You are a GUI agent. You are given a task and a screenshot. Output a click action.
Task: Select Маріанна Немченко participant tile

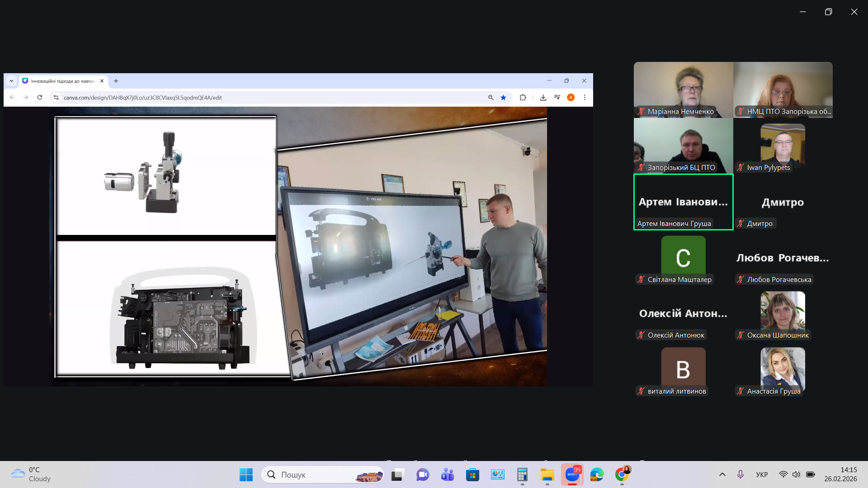point(684,90)
